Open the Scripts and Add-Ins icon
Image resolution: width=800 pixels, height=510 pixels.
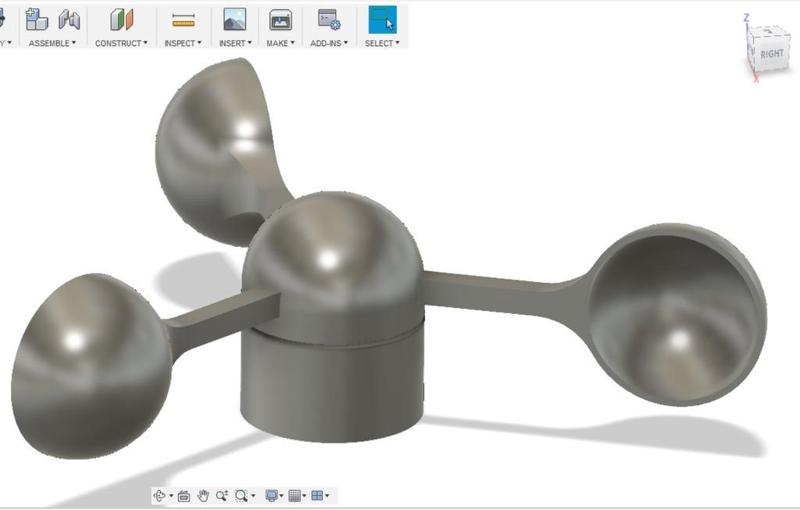(329, 20)
